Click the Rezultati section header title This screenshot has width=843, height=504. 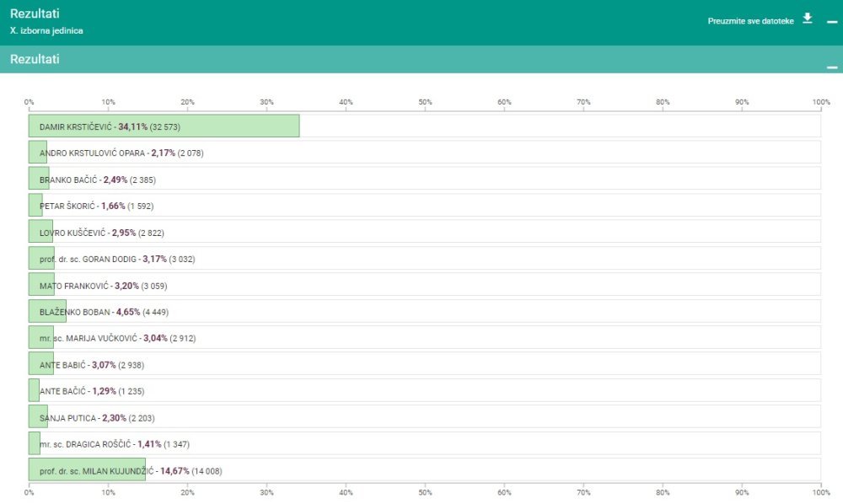35,59
